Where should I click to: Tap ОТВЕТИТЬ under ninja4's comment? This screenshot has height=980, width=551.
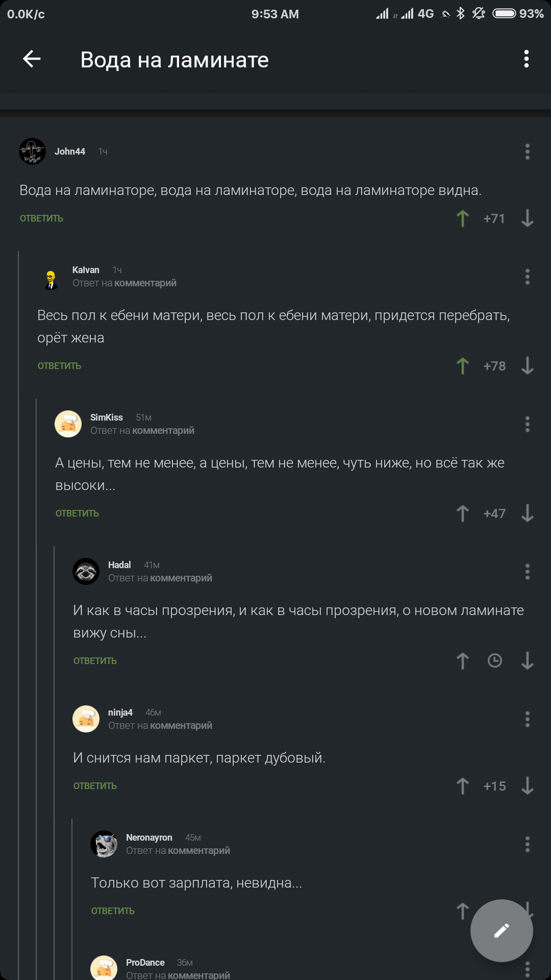coord(94,786)
